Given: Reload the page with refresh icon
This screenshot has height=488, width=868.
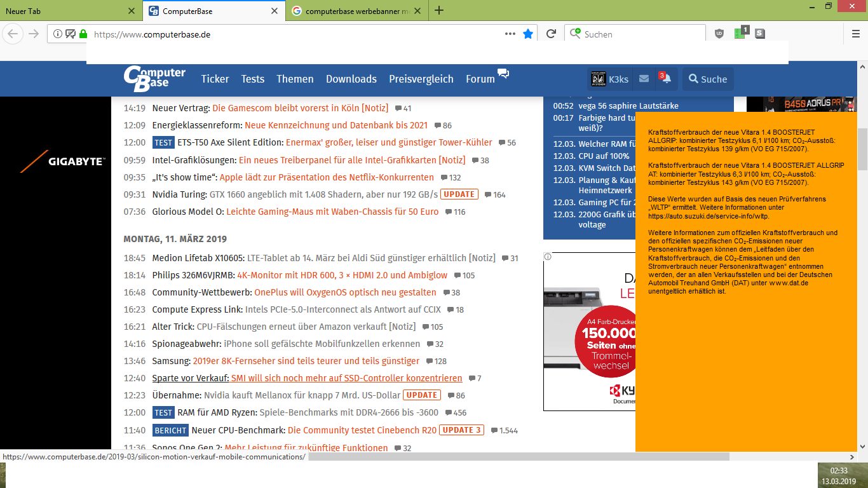Looking at the screenshot, I should tap(552, 34).
